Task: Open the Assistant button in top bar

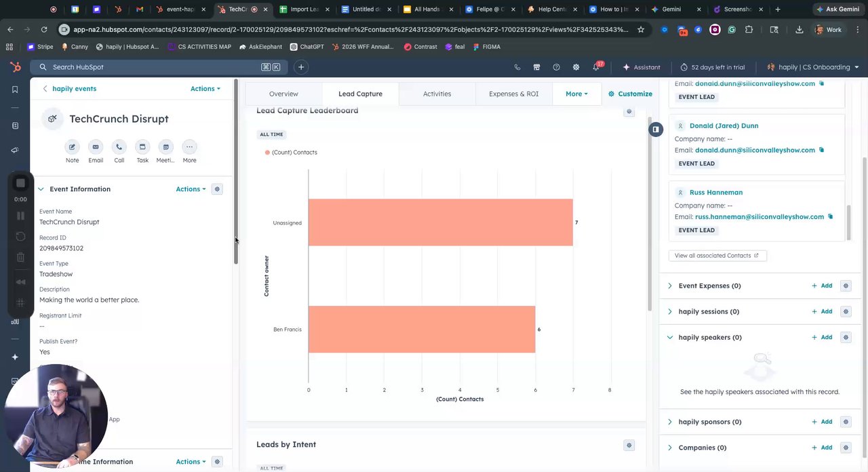Action: coord(642,67)
